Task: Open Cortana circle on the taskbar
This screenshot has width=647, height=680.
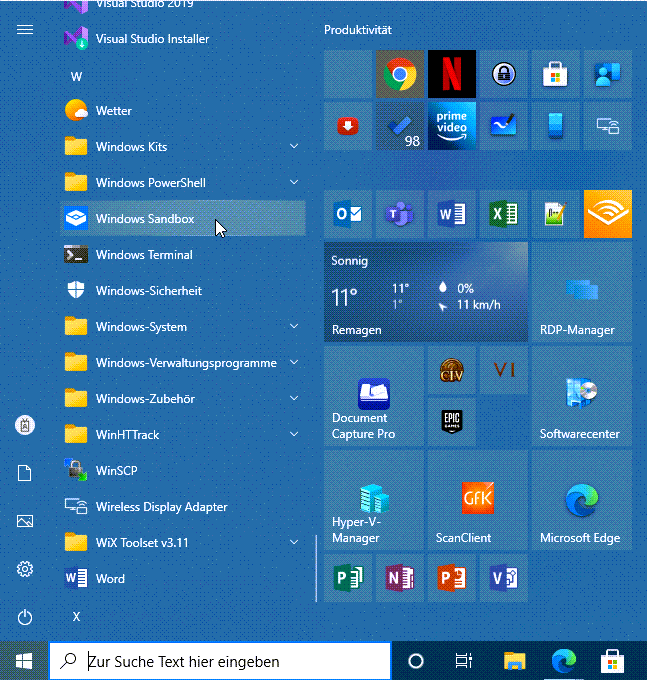Action: 416,661
